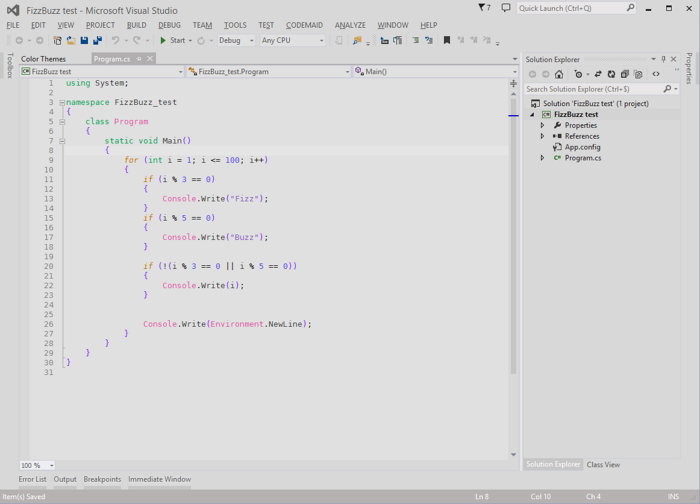Click the Solution Explorer search magnifier icon
This screenshot has width=700, height=504.
(x=667, y=89)
